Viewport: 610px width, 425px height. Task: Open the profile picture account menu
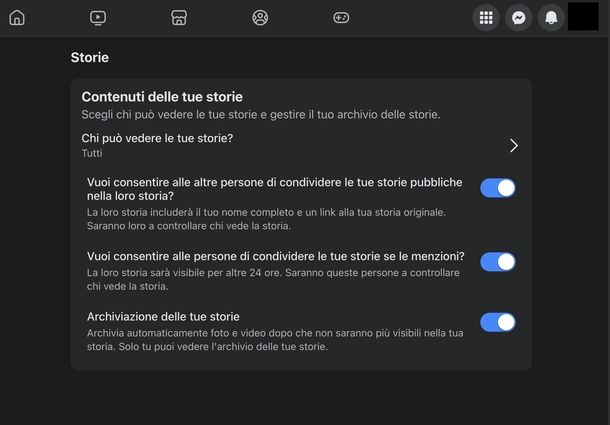(x=582, y=17)
